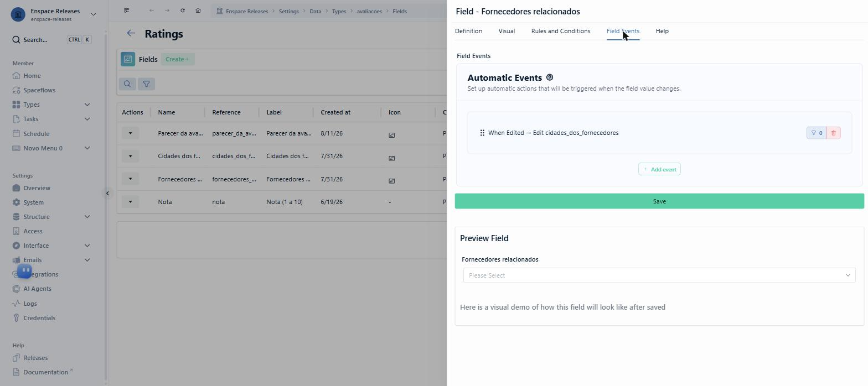Switch to the Help tab

click(x=662, y=31)
